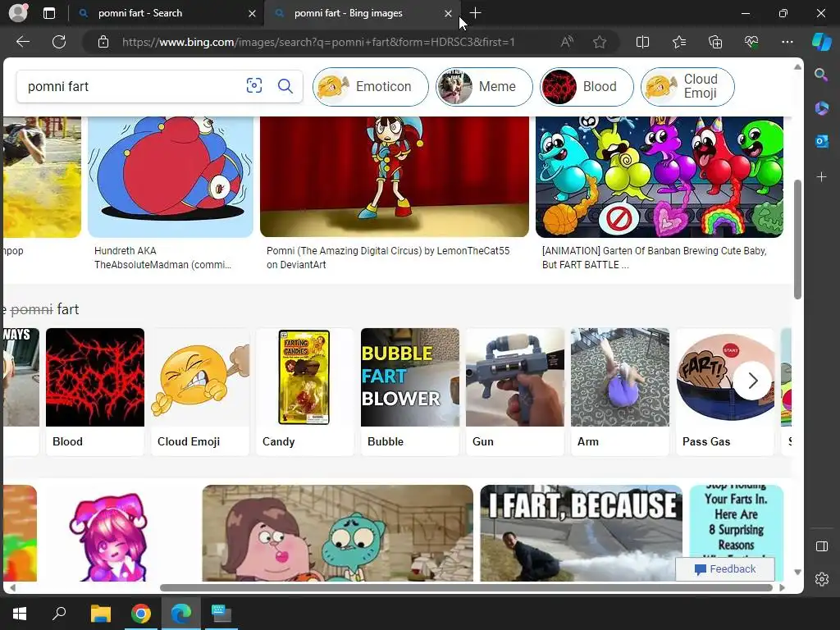Viewport: 840px width, 630px height.
Task: Open 'I FART, BECAUSE' meme image
Action: point(582,533)
